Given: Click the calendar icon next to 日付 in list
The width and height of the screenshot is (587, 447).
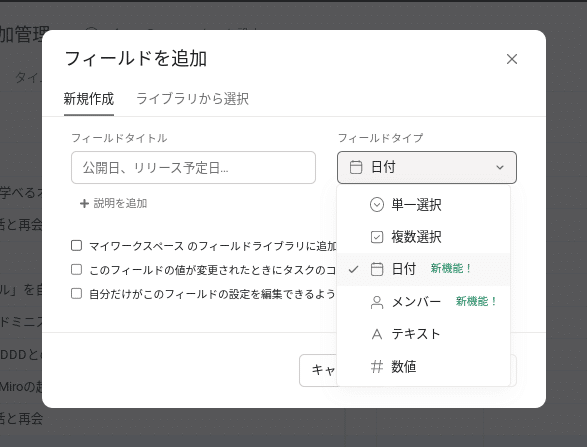Looking at the screenshot, I should [x=377, y=269].
